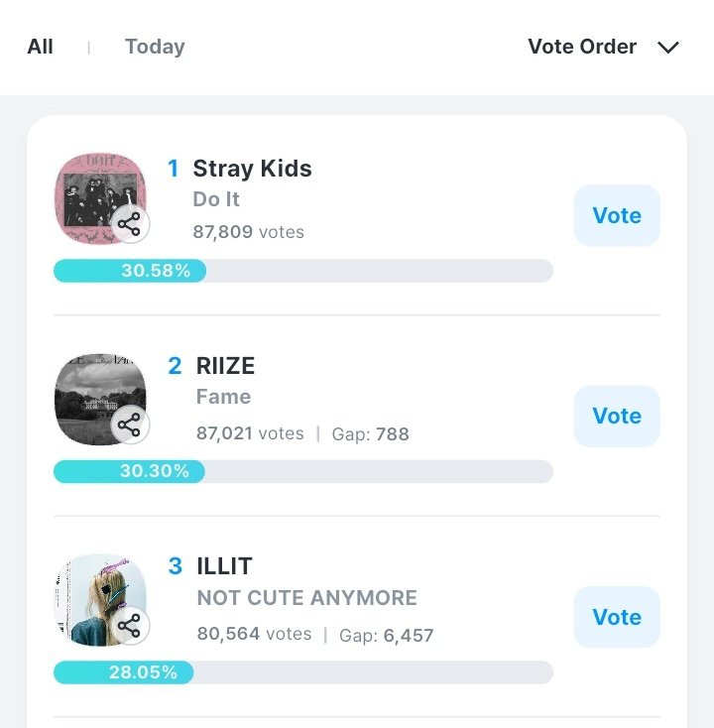Viewport: 714px width, 728px height.
Task: Open the Stray Kids artist name
Action: click(x=252, y=169)
